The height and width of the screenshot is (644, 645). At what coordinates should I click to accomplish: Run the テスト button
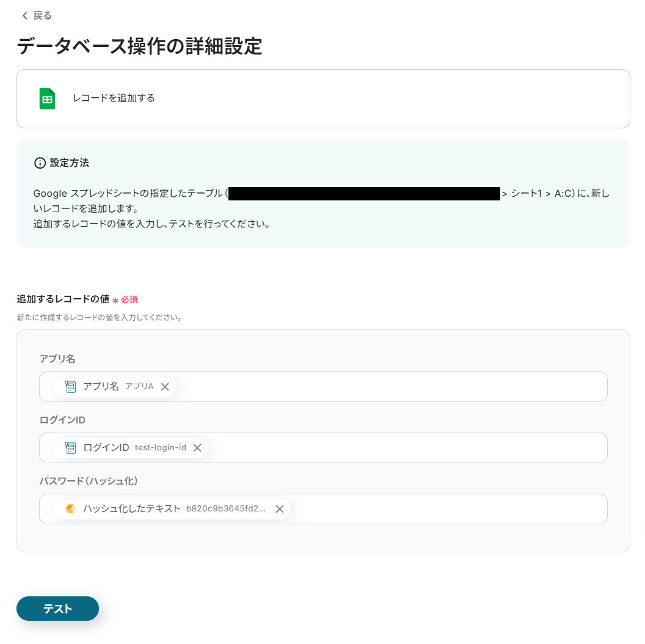(x=57, y=608)
